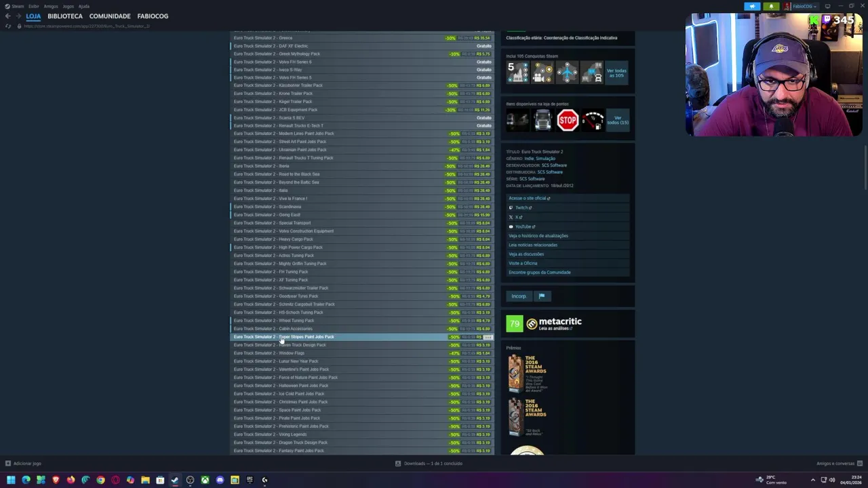868x488 pixels.
Task: Select the Road to the Black Sea DLC row
Action: [362, 174]
